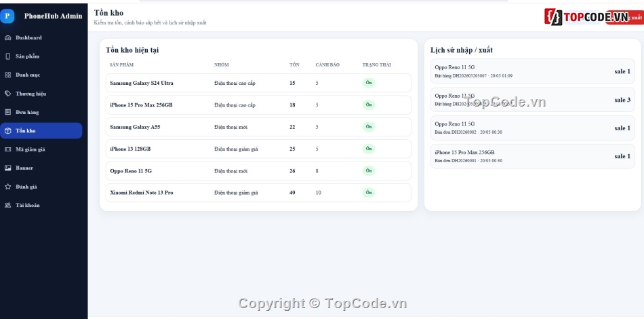Click the Ổn status for iPhone 15 Pro Max row
644x319 pixels.
point(369,105)
